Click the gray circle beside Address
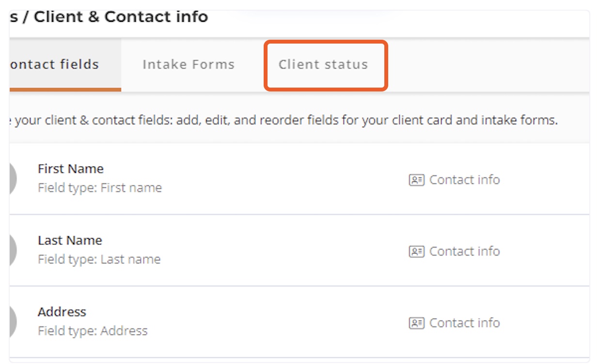This screenshot has width=600, height=364. [x=12, y=322]
